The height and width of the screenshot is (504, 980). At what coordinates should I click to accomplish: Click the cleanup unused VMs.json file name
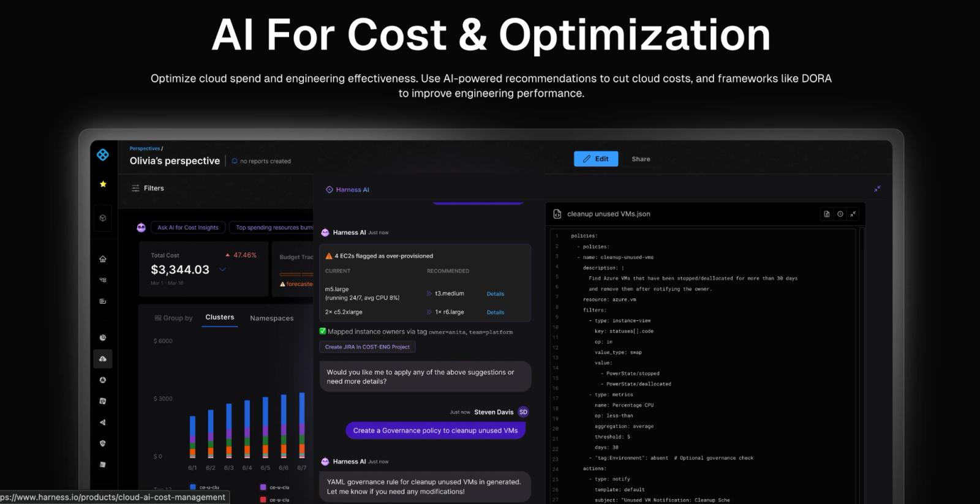click(609, 214)
